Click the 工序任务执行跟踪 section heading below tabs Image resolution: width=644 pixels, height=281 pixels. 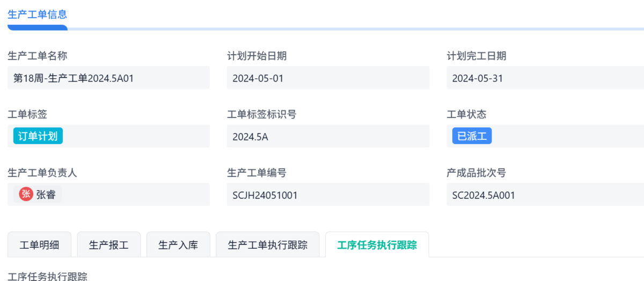click(x=47, y=276)
